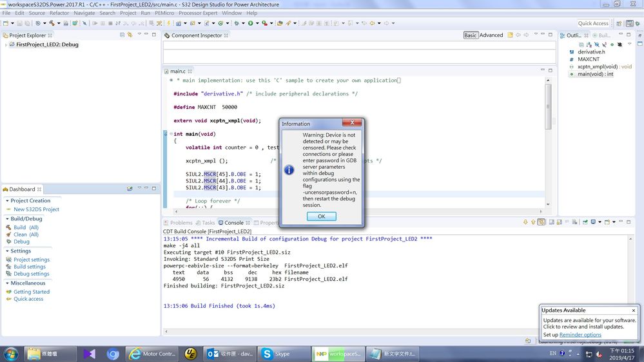This screenshot has width=644, height=362.
Task: Click the Reminder options link in updates popup
Action: click(580, 335)
